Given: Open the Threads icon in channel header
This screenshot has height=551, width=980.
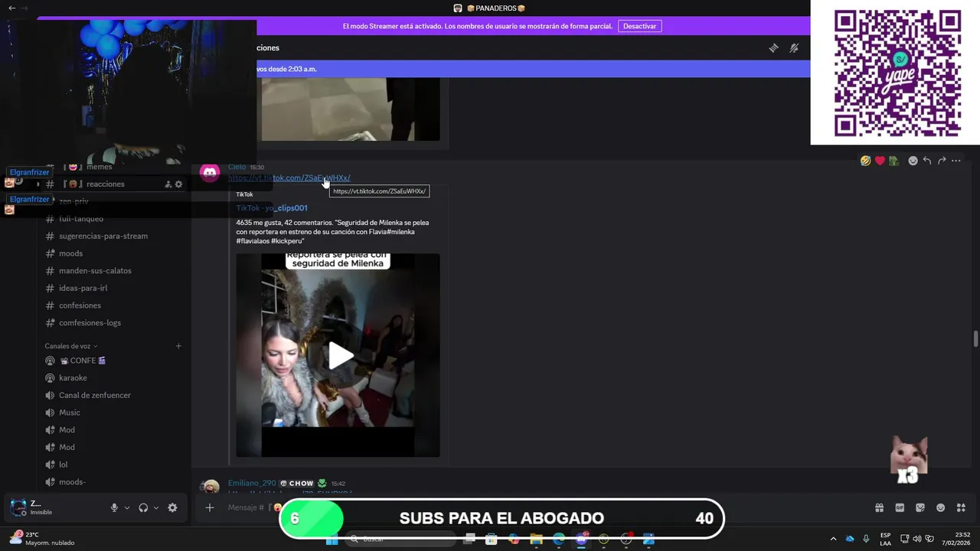Looking at the screenshot, I should (773, 47).
